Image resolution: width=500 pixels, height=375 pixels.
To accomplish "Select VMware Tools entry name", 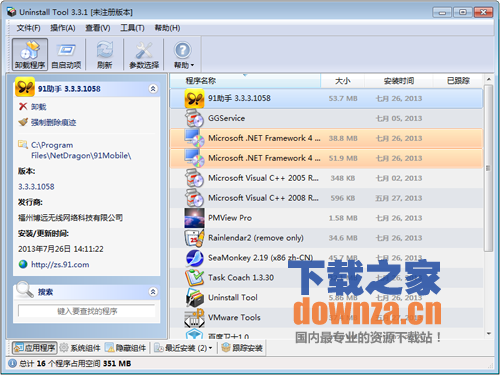I will click(x=234, y=318).
